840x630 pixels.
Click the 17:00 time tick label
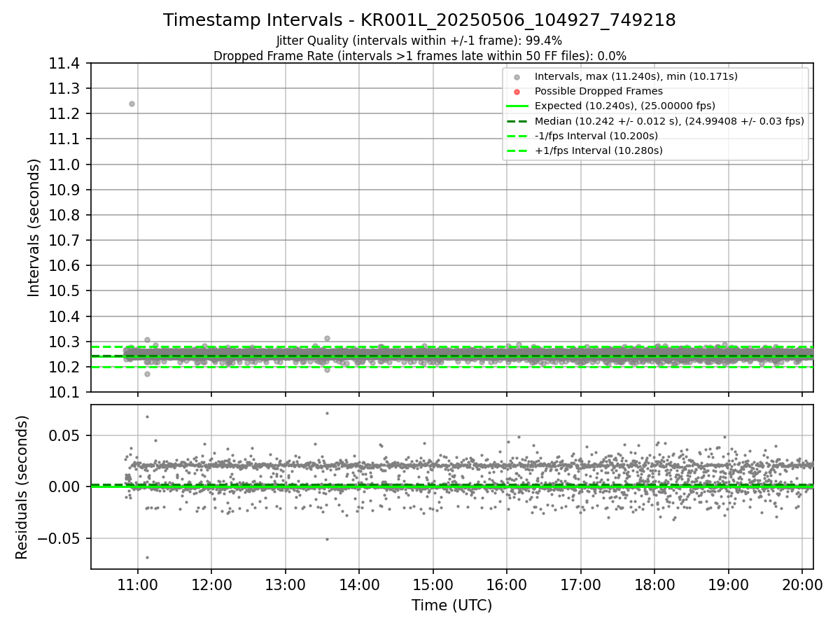[581, 585]
